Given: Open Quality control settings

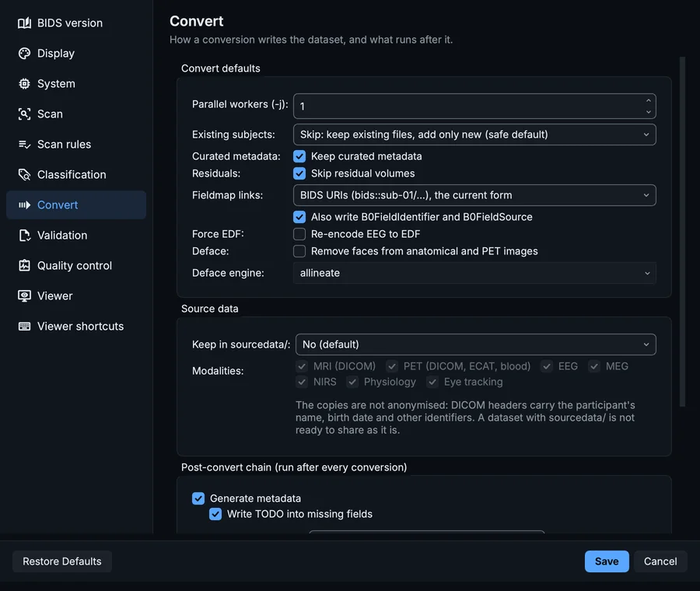Looking at the screenshot, I should 76,266.
